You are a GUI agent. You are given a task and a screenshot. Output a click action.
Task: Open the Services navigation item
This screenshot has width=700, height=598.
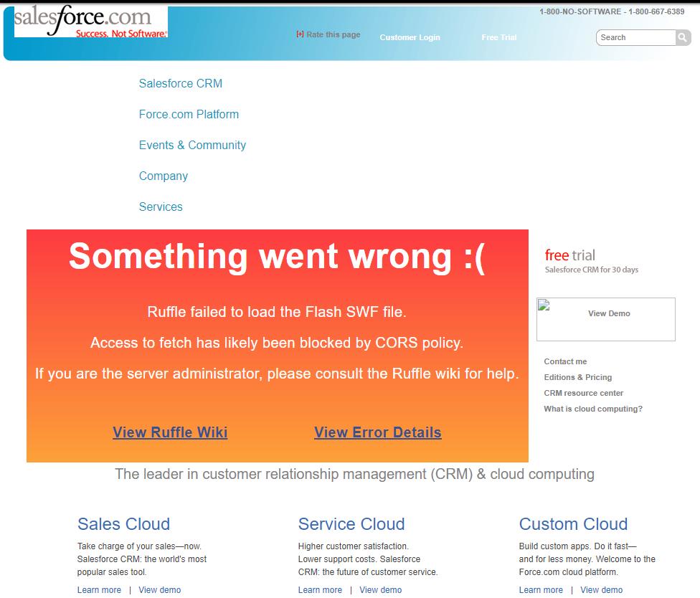161,207
